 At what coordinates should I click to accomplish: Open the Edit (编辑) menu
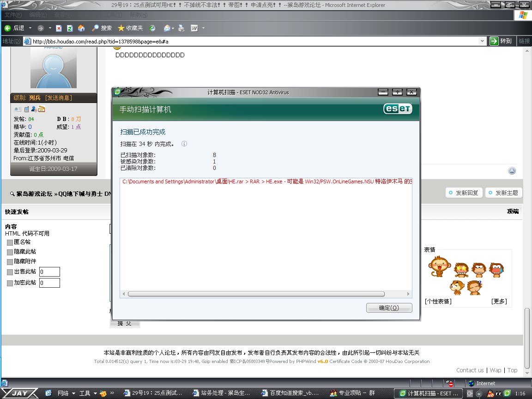(x=38, y=15)
